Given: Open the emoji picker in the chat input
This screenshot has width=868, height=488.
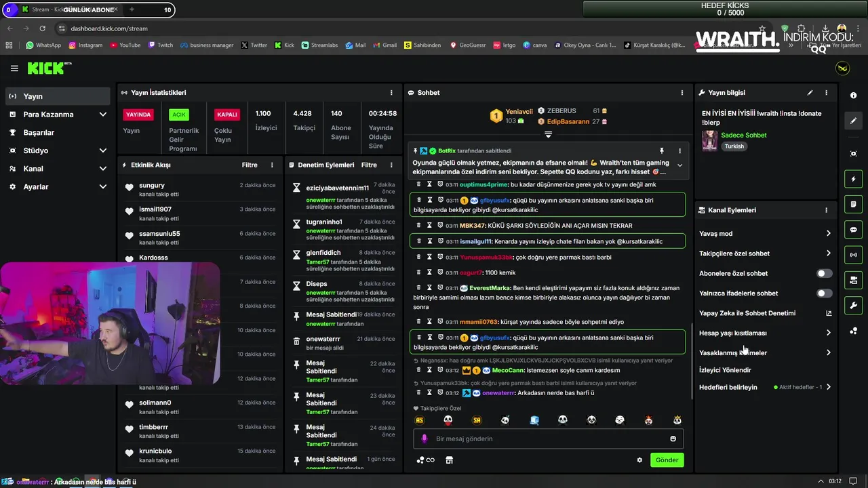Looking at the screenshot, I should tap(673, 439).
